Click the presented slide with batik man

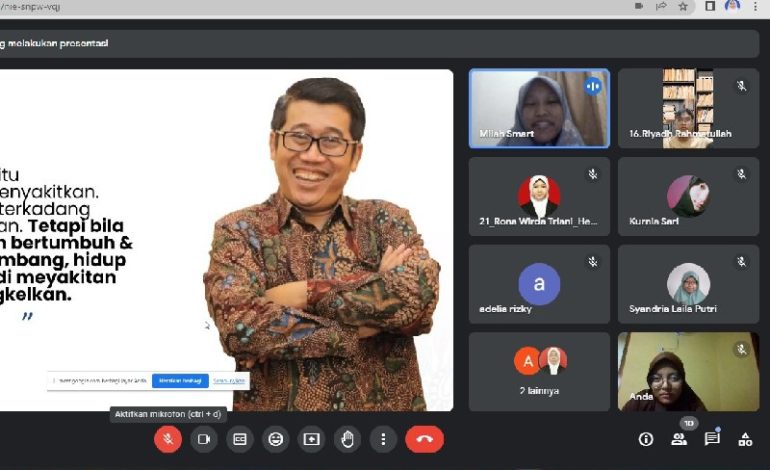pyautogui.click(x=226, y=240)
